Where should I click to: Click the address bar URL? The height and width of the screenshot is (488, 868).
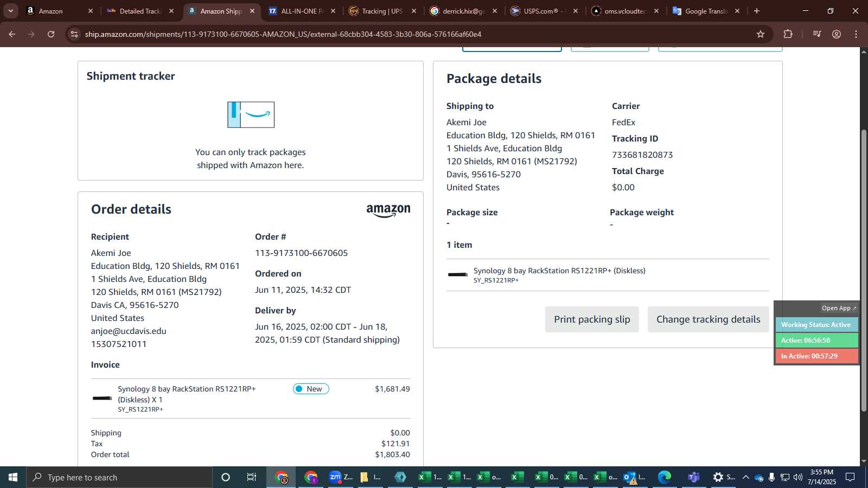(x=283, y=34)
